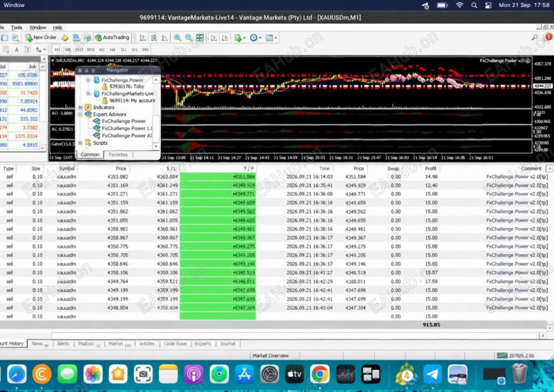
Task: Open Control Center in menu bar
Action: click(x=488, y=5)
